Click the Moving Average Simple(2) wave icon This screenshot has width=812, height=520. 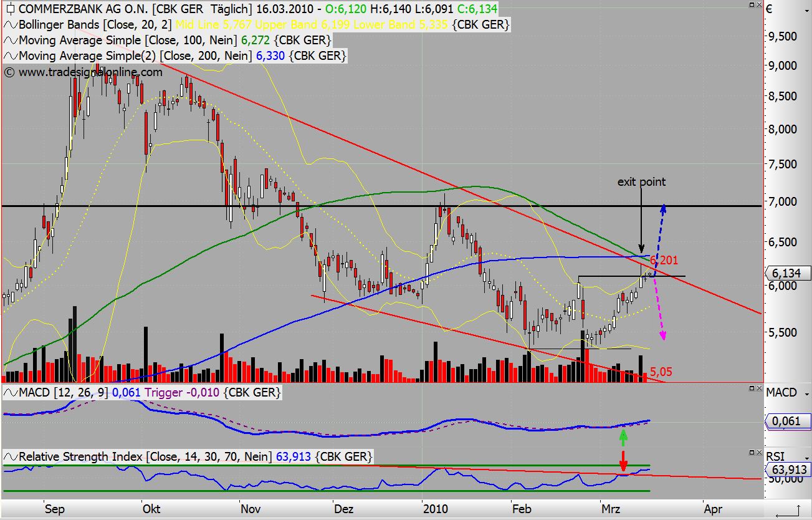11,56
